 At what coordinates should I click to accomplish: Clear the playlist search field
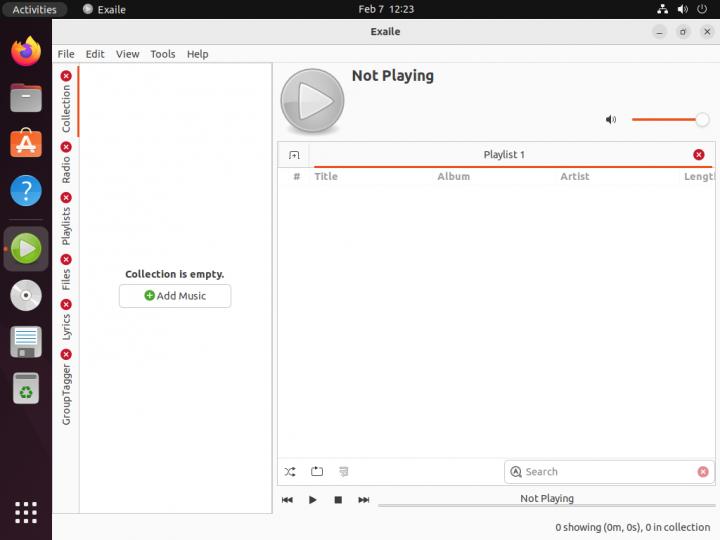(703, 472)
